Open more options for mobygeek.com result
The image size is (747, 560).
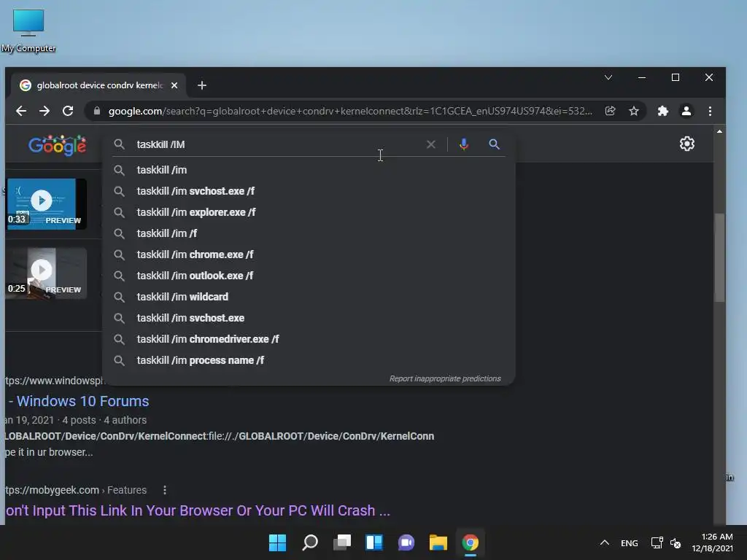[165, 490]
